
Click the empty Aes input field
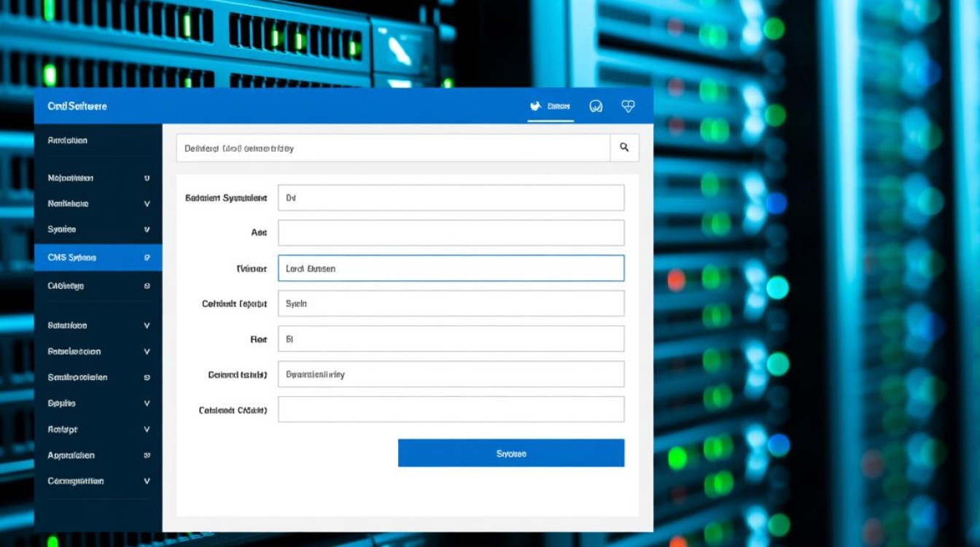point(451,233)
